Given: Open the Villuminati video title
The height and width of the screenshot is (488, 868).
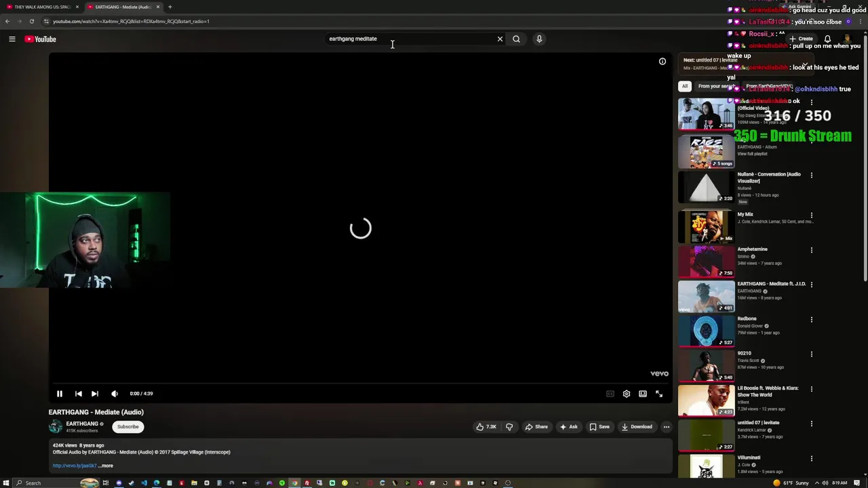Looking at the screenshot, I should [749, 457].
